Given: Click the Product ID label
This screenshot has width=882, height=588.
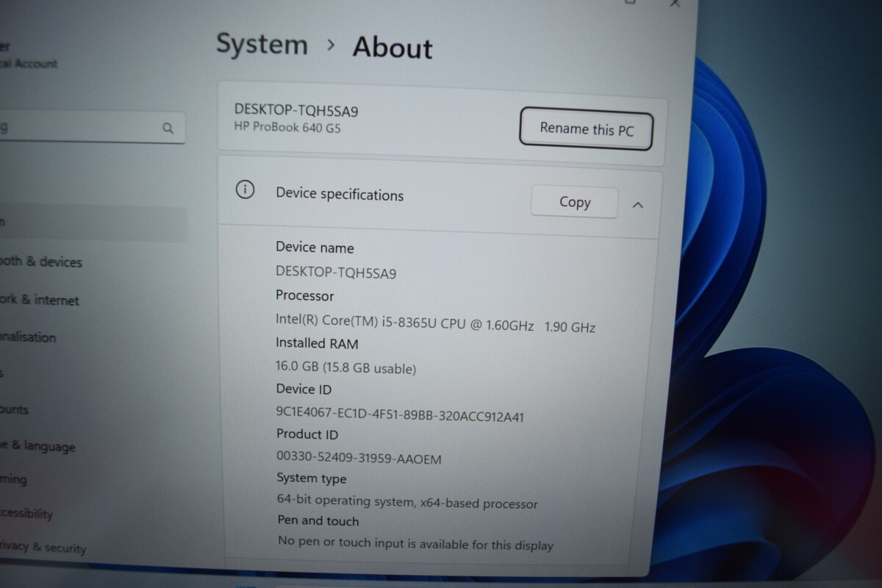Looking at the screenshot, I should [307, 434].
